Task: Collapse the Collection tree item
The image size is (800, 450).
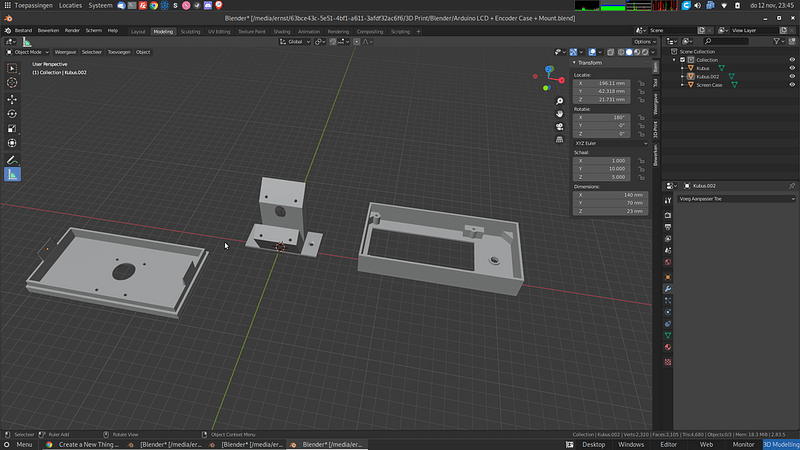Action: point(674,60)
